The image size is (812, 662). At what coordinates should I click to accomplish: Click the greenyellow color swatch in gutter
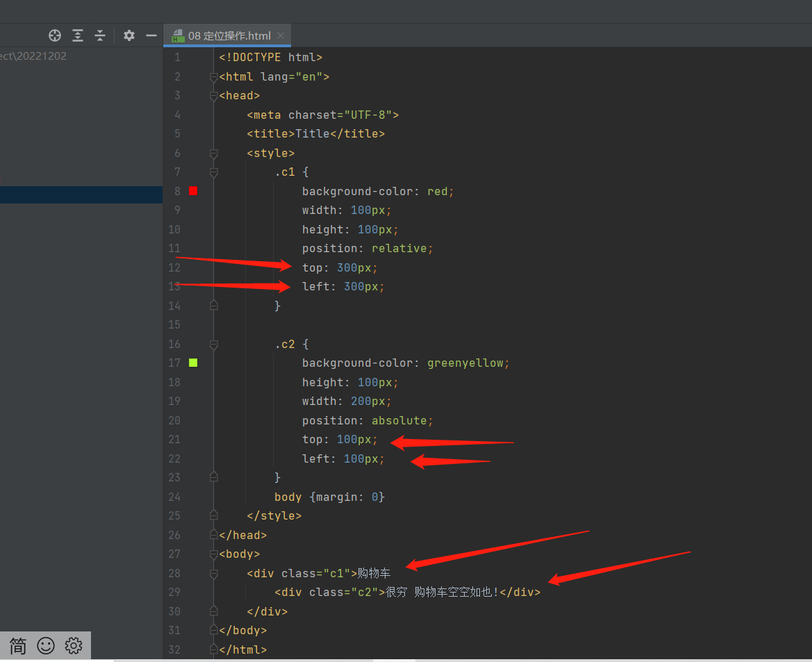point(193,363)
